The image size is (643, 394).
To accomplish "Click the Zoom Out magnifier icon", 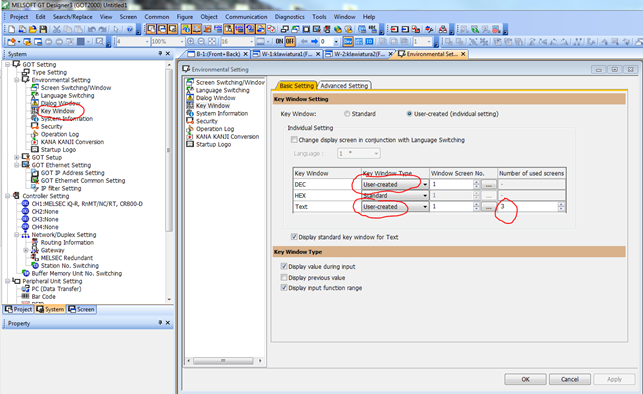I will (x=201, y=41).
